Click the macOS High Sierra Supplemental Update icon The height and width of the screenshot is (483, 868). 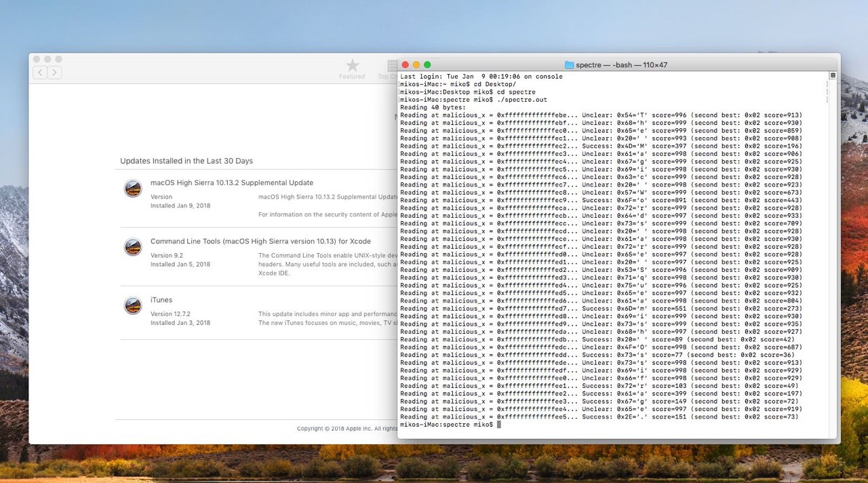(x=133, y=189)
